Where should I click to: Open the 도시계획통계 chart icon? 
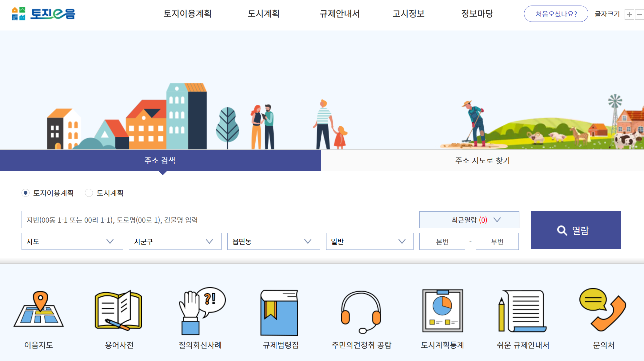pos(442,310)
